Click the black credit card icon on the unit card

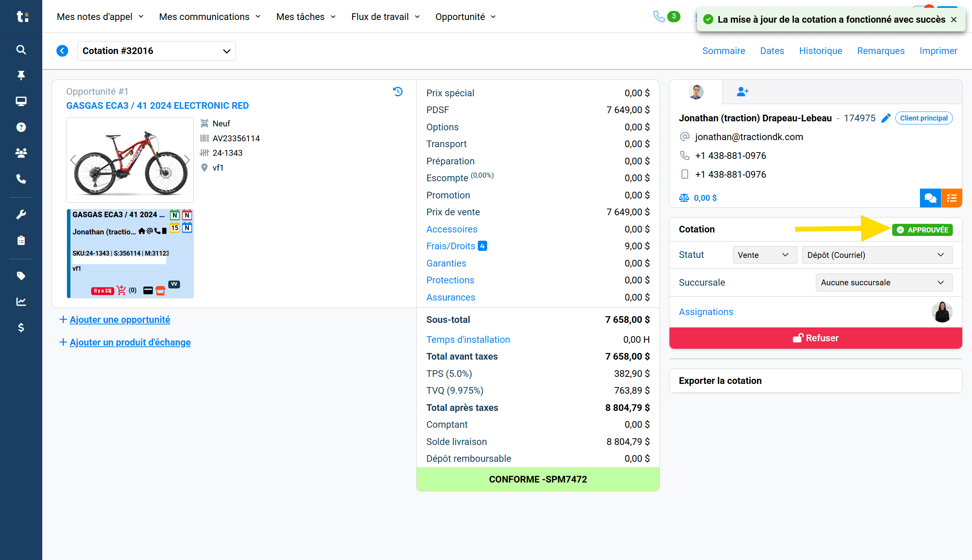point(148,290)
